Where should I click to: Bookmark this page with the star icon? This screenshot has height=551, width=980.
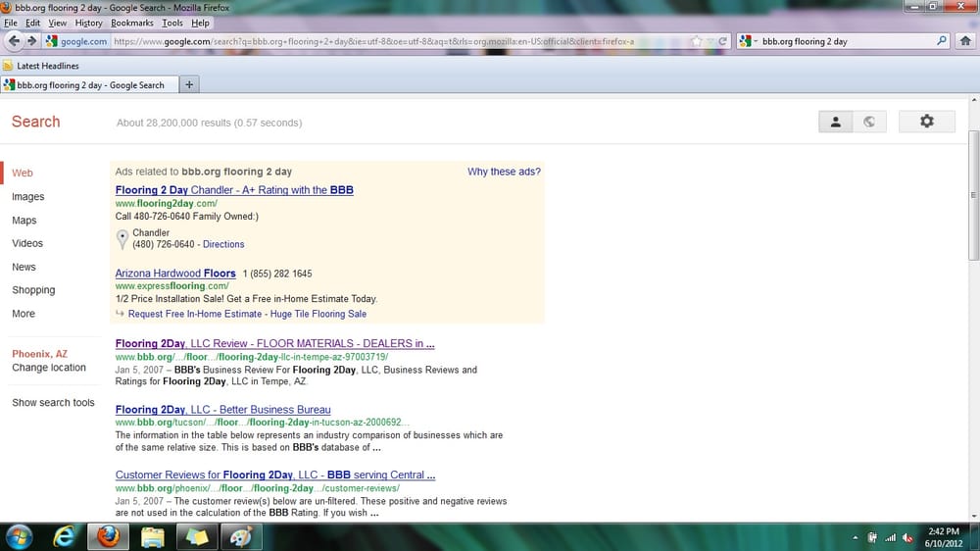[696, 41]
